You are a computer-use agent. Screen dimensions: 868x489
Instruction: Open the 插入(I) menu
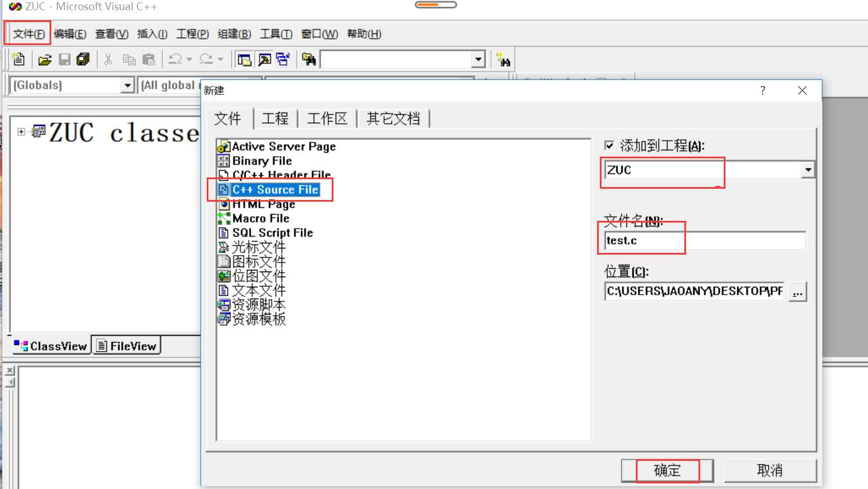tap(152, 34)
